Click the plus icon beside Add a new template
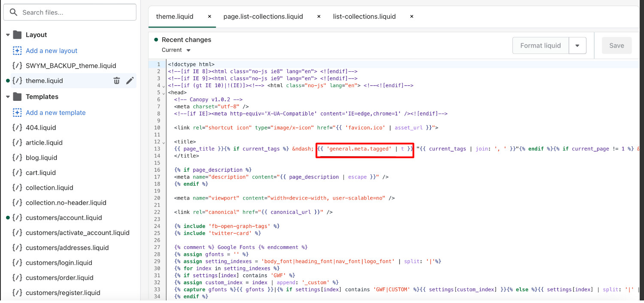This screenshot has width=644, height=303. tap(17, 112)
